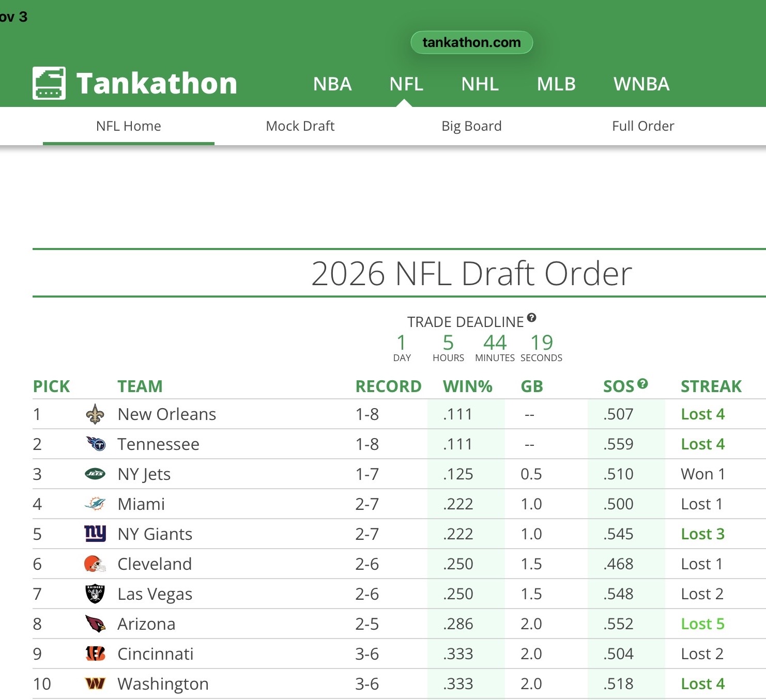This screenshot has width=766, height=700.
Task: Open the Arizona team link
Action: (147, 624)
